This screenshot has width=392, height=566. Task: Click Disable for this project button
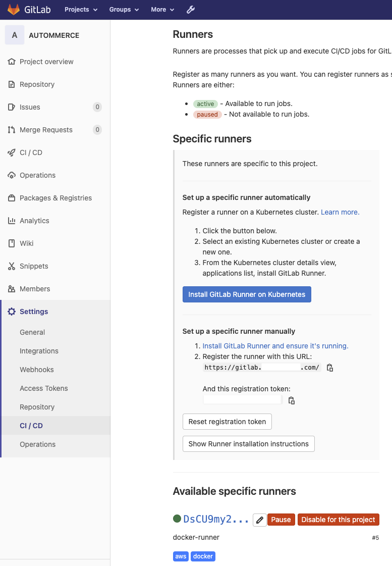click(338, 520)
